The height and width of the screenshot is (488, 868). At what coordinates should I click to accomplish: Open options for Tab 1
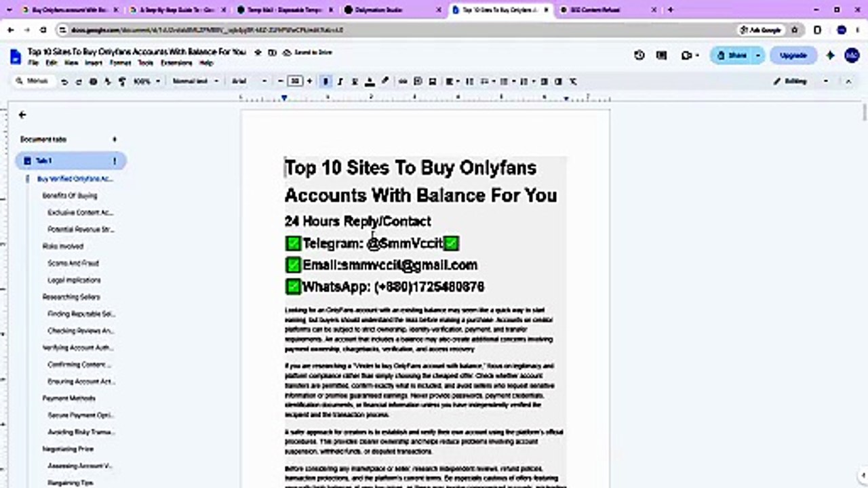click(115, 161)
